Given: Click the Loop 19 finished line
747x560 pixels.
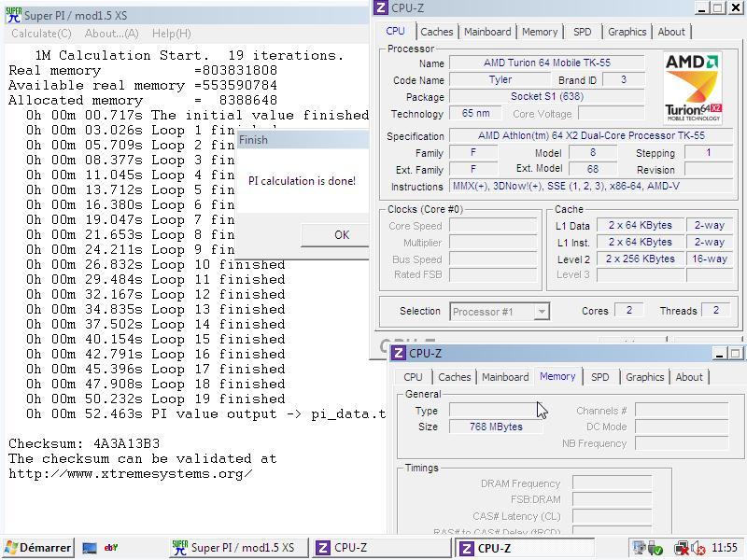Looking at the screenshot, I should [156, 399].
